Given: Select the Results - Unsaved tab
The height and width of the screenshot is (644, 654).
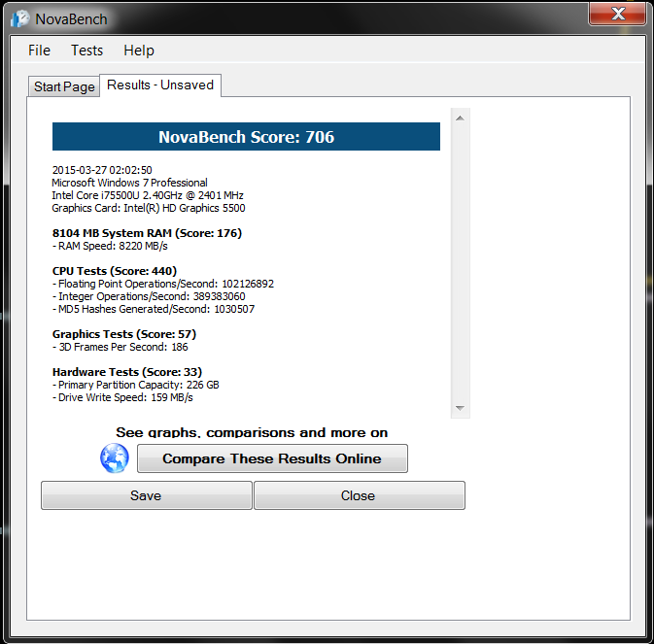Looking at the screenshot, I should click(x=160, y=85).
